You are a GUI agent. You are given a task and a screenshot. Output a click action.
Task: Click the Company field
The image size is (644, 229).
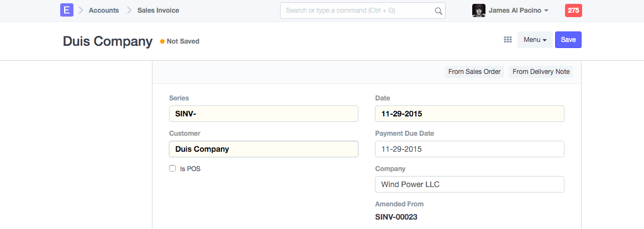[x=469, y=184]
